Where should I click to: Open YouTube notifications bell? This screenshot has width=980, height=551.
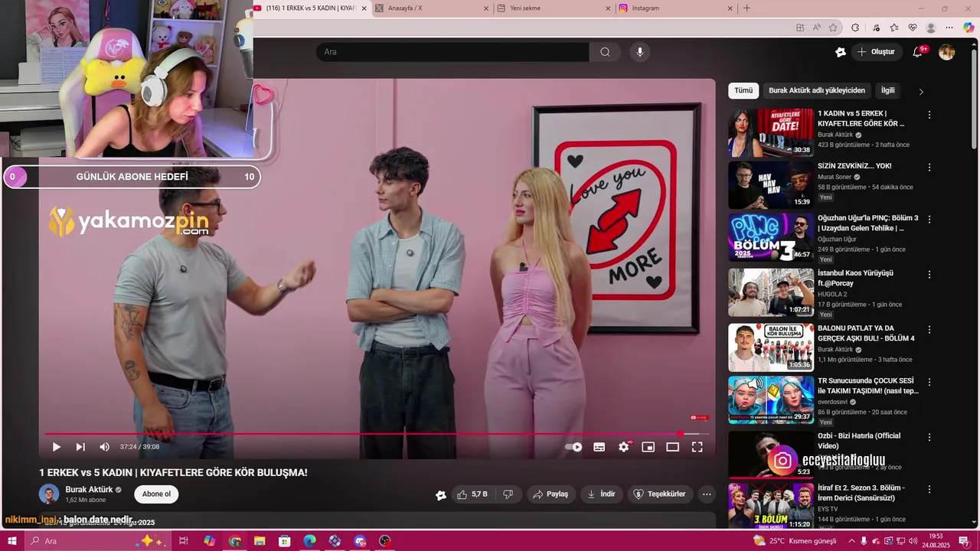click(917, 52)
